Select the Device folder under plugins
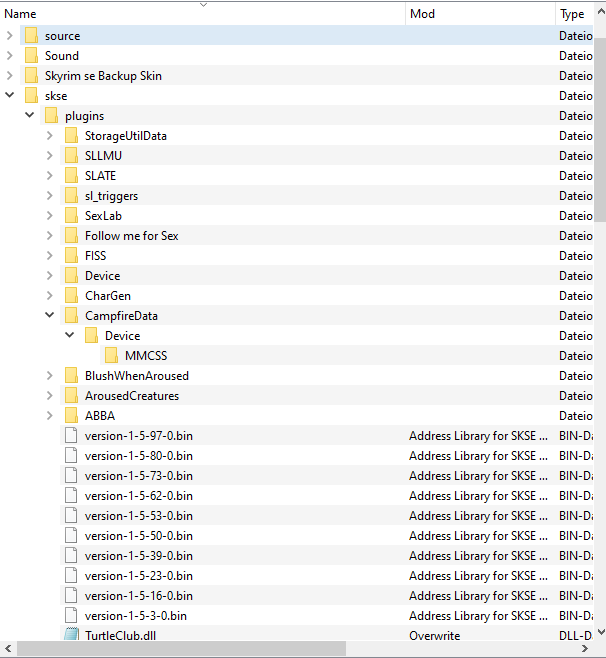 pyautogui.click(x=102, y=276)
